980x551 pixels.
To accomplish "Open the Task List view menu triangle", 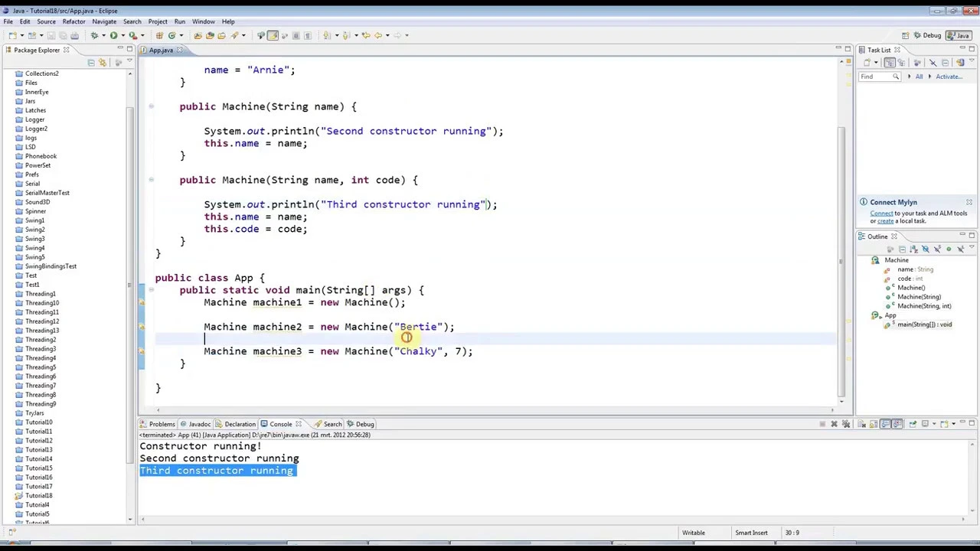I will click(972, 60).
